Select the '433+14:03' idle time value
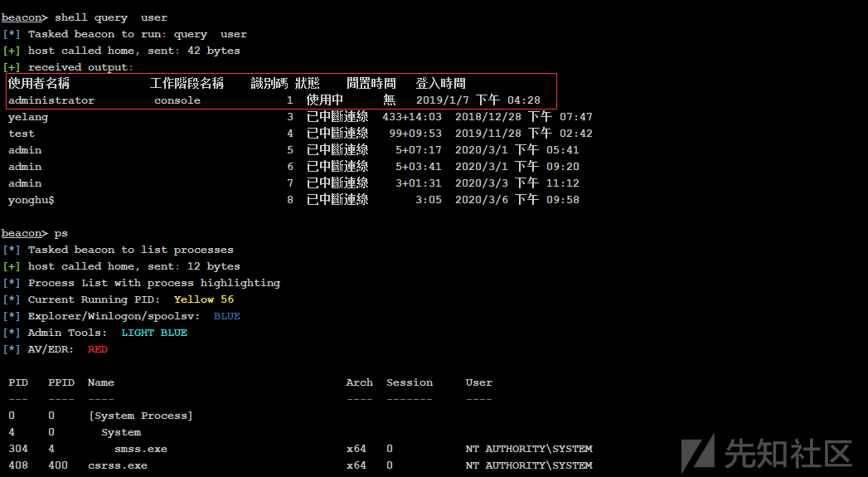This screenshot has width=868, height=477. click(412, 117)
